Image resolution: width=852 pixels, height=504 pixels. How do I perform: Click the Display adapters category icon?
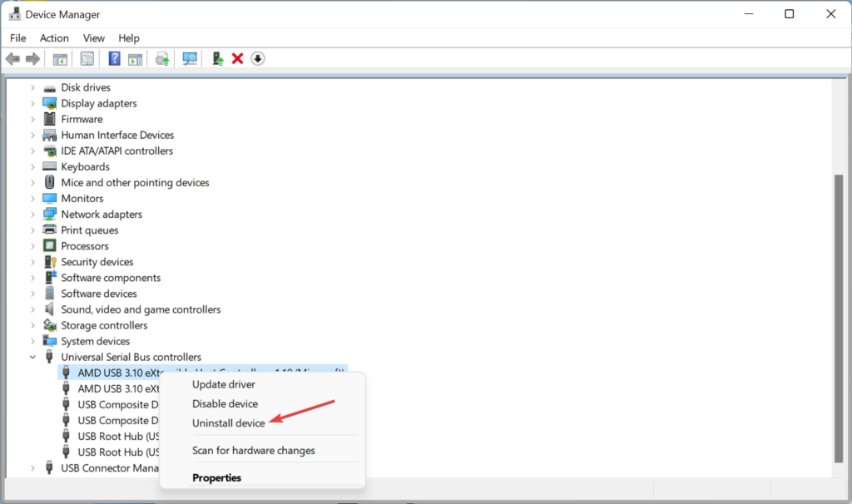49,103
